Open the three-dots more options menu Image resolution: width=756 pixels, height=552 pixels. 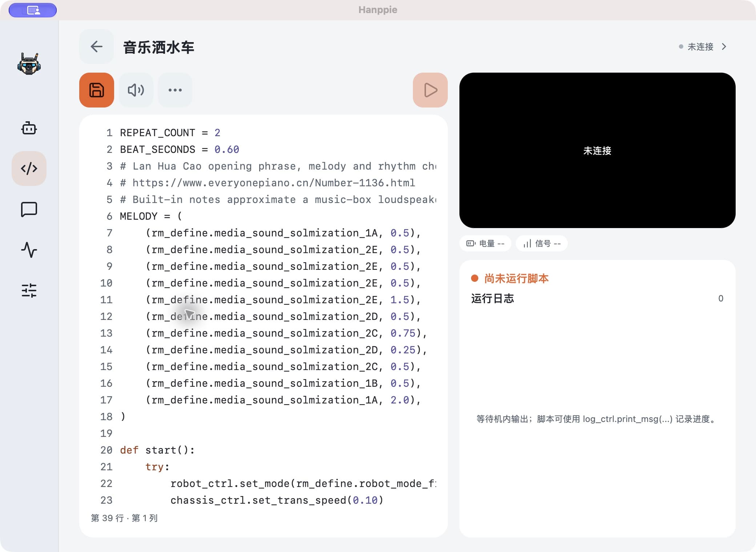coord(175,90)
